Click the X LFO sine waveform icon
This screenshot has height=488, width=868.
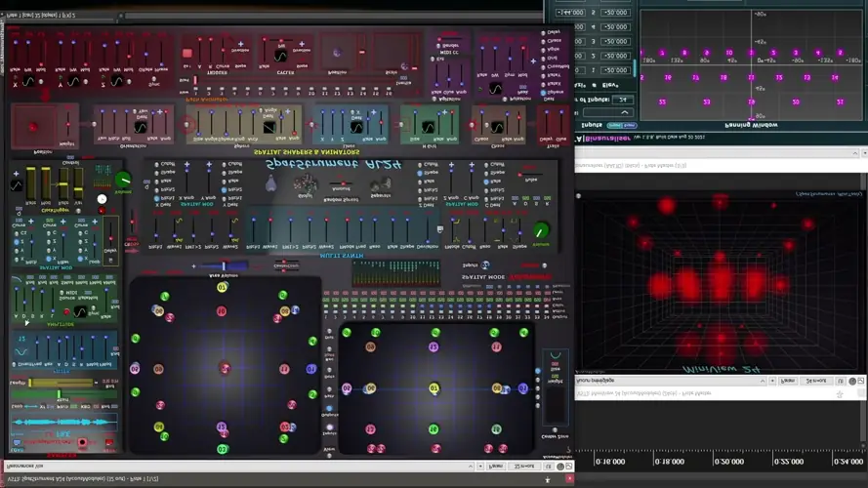28,82
